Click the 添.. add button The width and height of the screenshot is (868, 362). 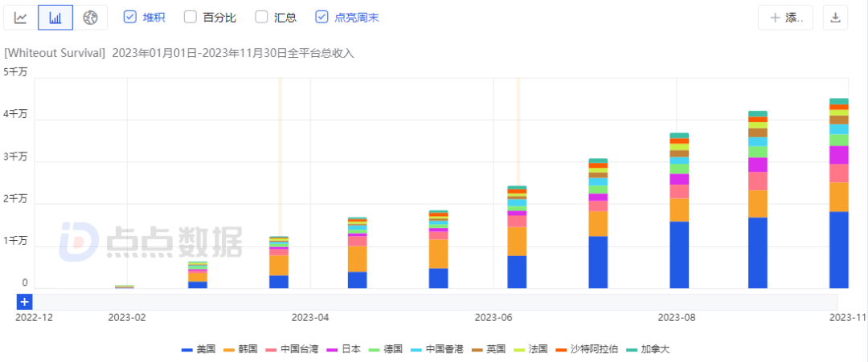click(785, 18)
